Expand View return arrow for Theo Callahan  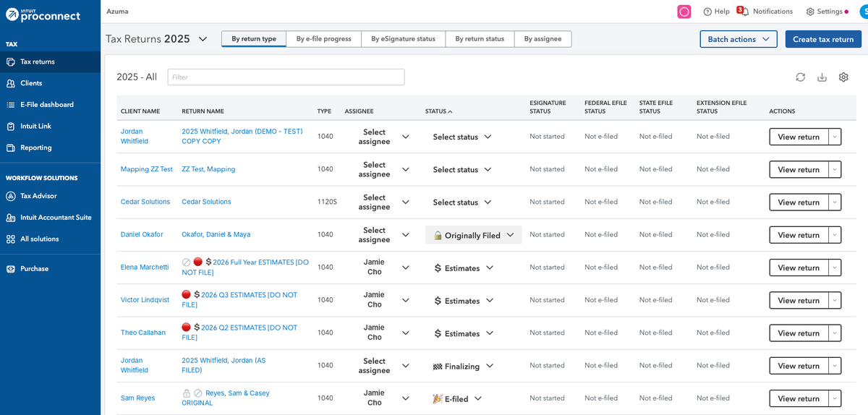[x=835, y=333]
